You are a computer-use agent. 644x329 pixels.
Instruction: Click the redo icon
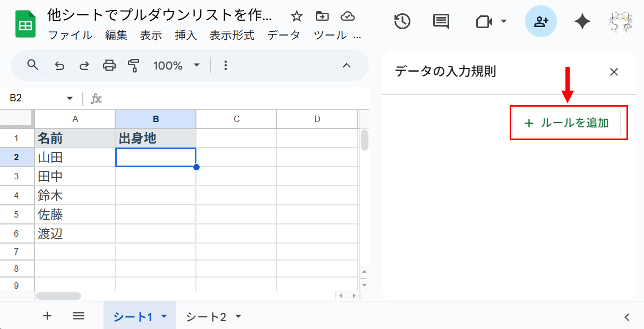(84, 65)
